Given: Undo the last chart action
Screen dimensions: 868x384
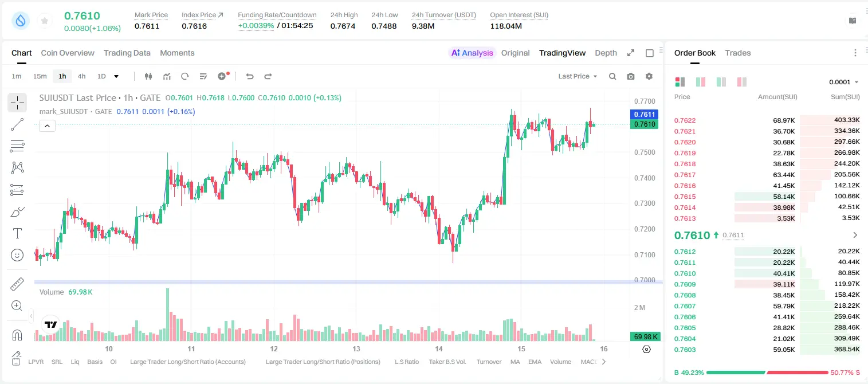Looking at the screenshot, I should [249, 76].
